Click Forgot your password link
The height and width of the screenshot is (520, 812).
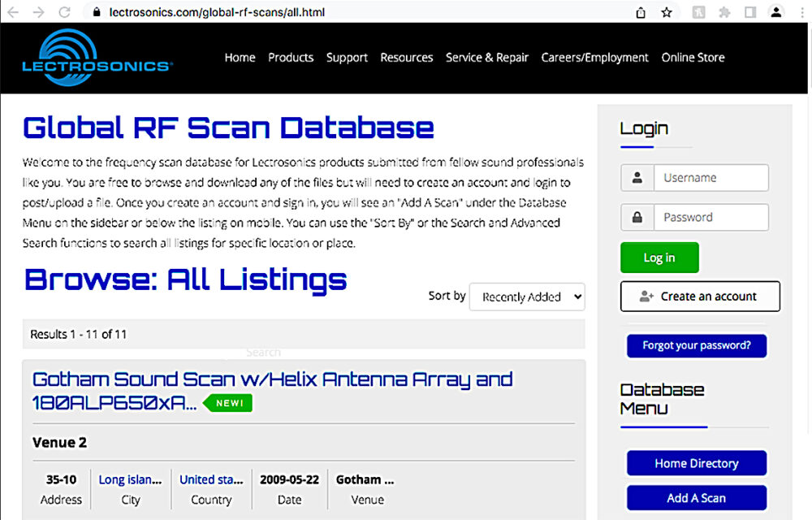696,345
